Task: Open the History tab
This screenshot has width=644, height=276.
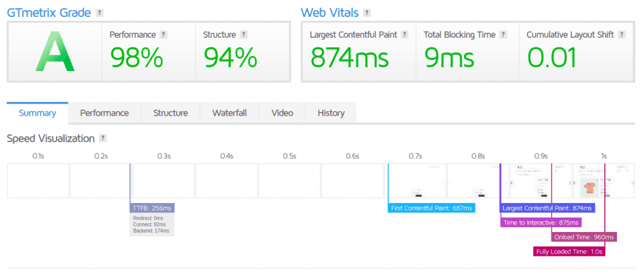Action: 331,113
